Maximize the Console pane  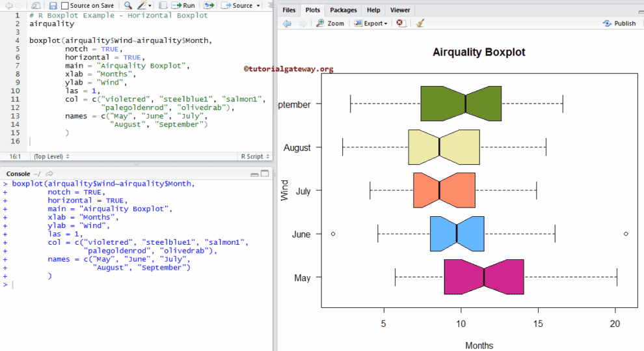(x=265, y=173)
